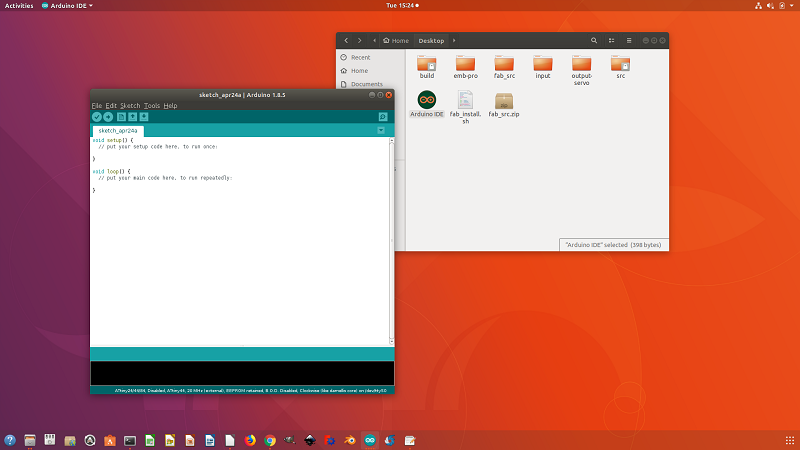Save the sketch with the down-arrow icon

pyautogui.click(x=144, y=117)
